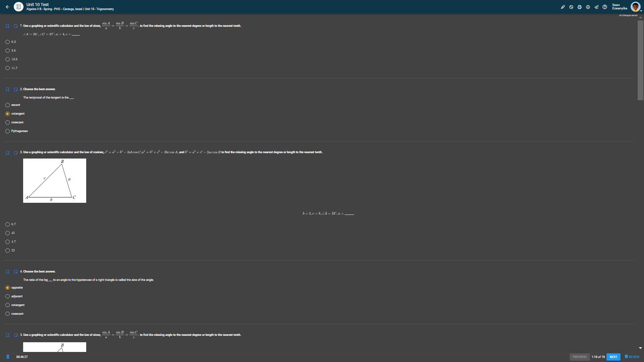Open the user avatar dropdown arrow

point(641,11)
